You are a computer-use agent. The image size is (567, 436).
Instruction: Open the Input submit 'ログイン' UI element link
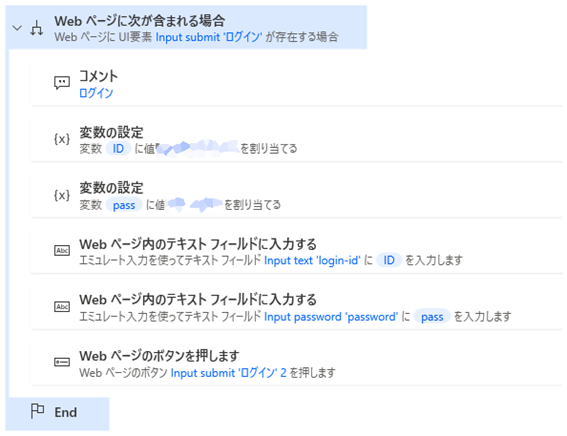coord(209,37)
